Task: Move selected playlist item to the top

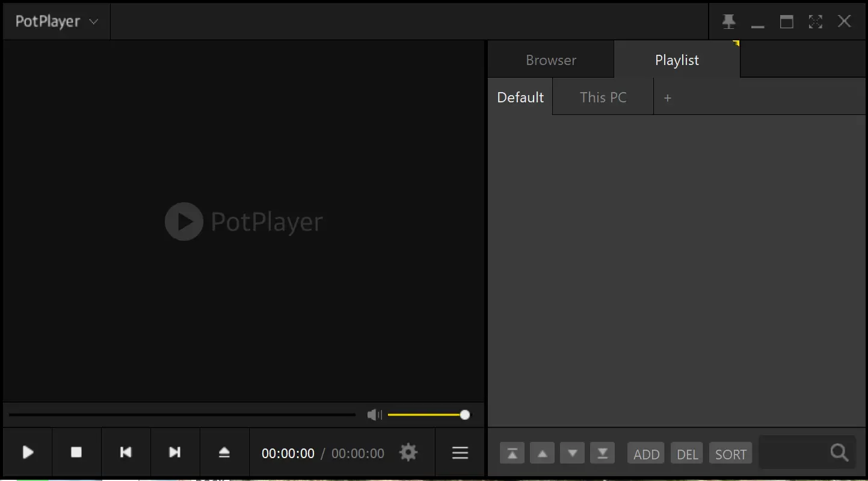Action: pyautogui.click(x=512, y=453)
